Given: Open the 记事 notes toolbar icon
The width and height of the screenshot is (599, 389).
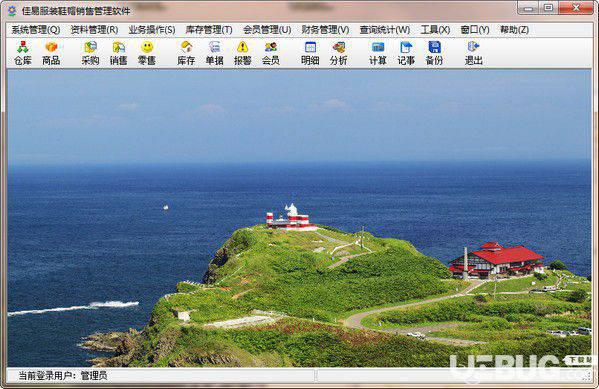Looking at the screenshot, I should (x=406, y=53).
